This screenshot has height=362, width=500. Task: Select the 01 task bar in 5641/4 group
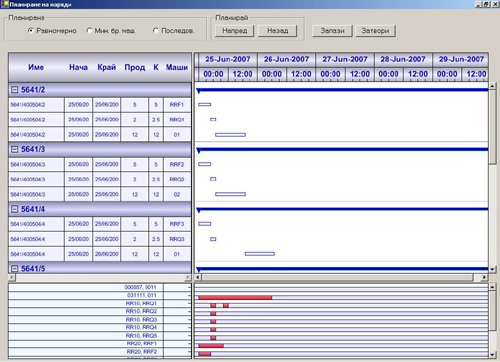coord(260,254)
